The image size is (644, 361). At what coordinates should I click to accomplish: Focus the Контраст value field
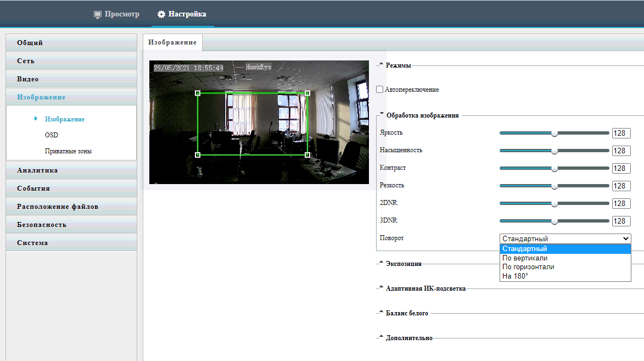[x=621, y=169]
